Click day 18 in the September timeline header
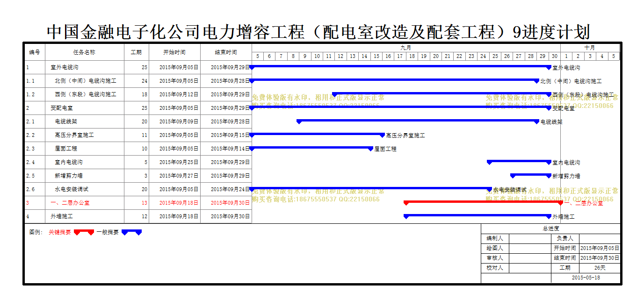The height and width of the screenshot is (307, 644). tap(412, 56)
